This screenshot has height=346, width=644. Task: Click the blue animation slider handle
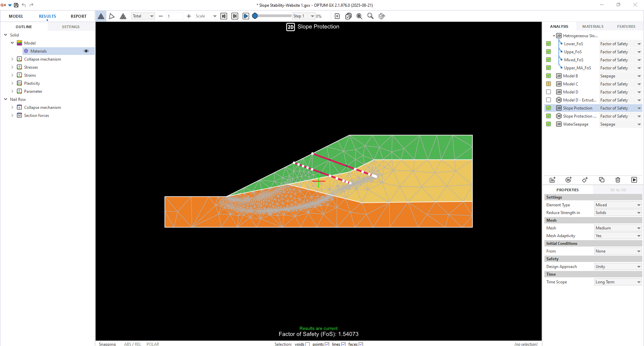click(x=255, y=16)
